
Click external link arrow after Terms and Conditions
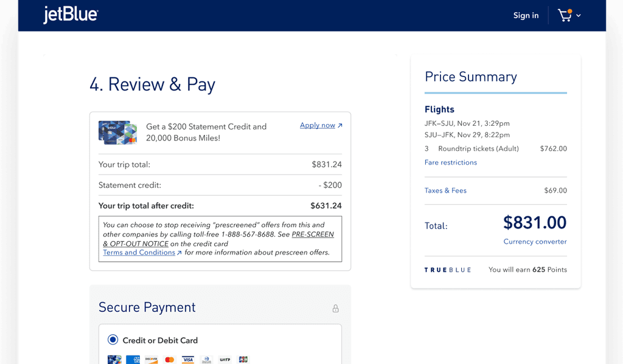pos(179,253)
